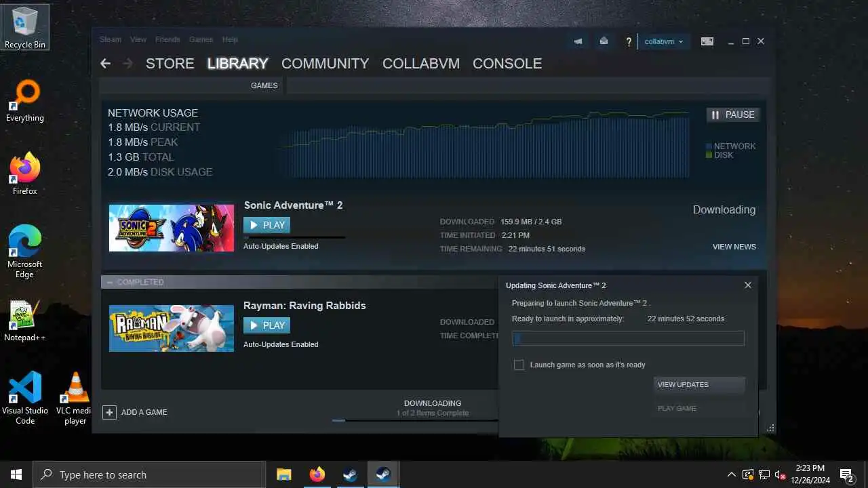This screenshot has width=868, height=488.
Task: Click the network usage graph
Action: (x=485, y=145)
